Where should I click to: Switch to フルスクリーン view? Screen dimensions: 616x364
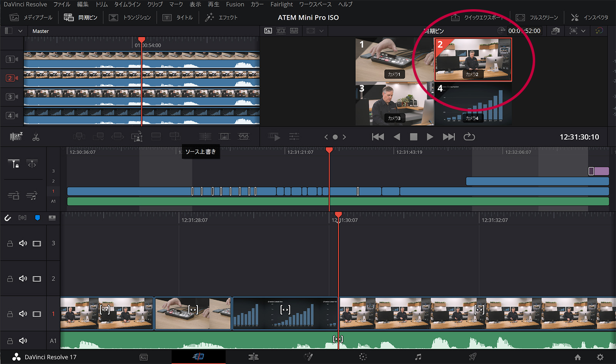[x=537, y=17]
